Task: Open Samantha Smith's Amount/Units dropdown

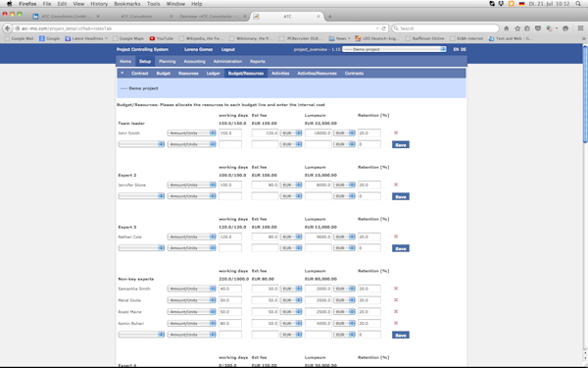Action: tap(192, 289)
